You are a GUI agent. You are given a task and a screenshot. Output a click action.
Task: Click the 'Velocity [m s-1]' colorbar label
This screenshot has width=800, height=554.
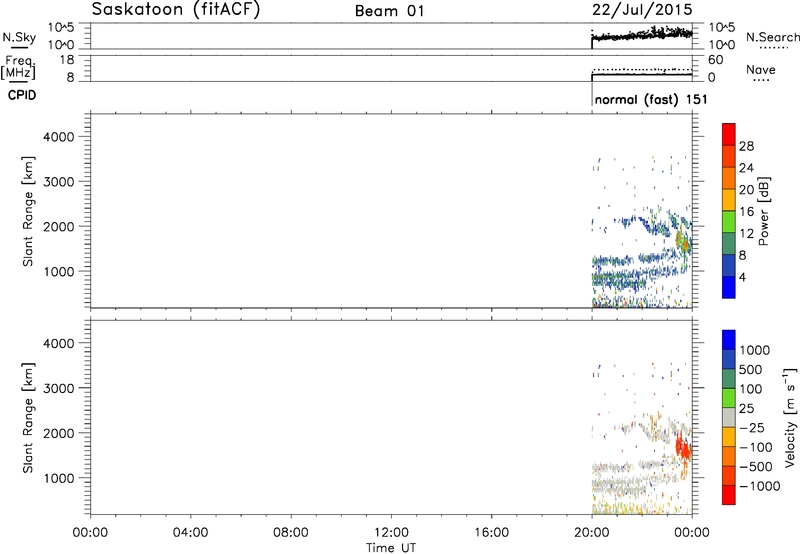[x=790, y=417]
